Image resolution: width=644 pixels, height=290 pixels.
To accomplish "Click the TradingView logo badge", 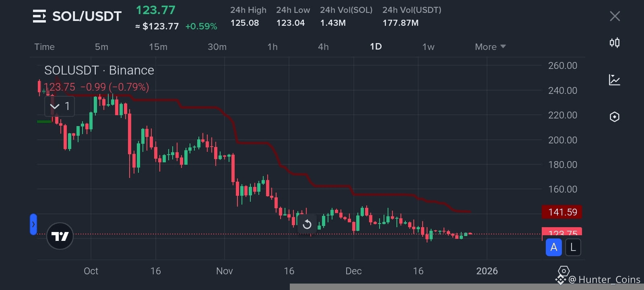I will 60,236.
